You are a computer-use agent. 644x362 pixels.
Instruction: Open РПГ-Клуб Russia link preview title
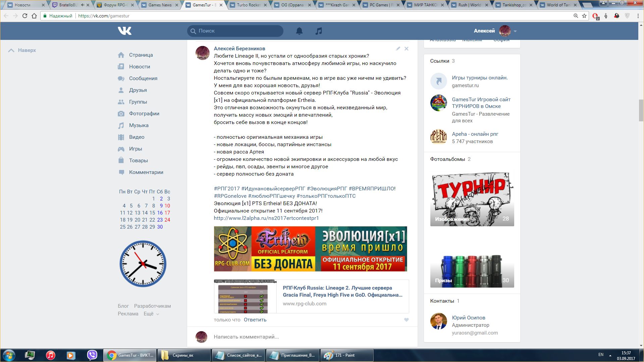342,291
